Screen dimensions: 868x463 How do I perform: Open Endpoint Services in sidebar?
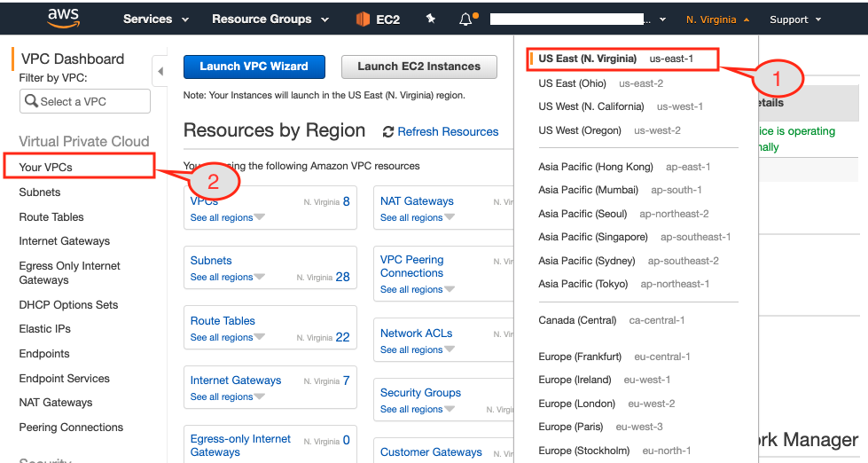coord(64,378)
